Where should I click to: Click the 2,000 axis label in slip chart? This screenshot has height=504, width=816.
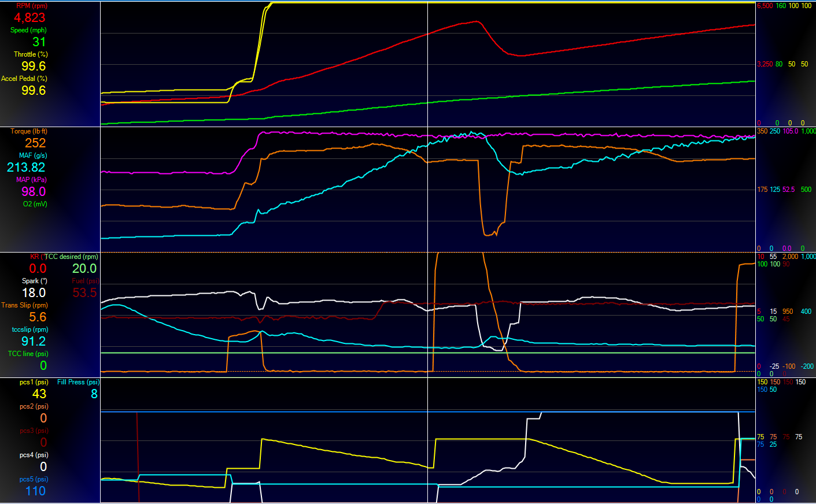790,257
